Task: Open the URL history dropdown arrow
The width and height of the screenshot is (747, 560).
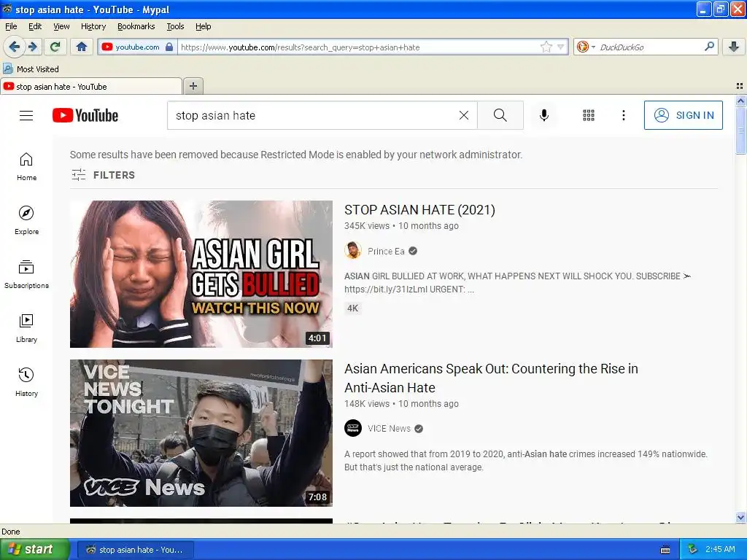Action: [x=560, y=47]
